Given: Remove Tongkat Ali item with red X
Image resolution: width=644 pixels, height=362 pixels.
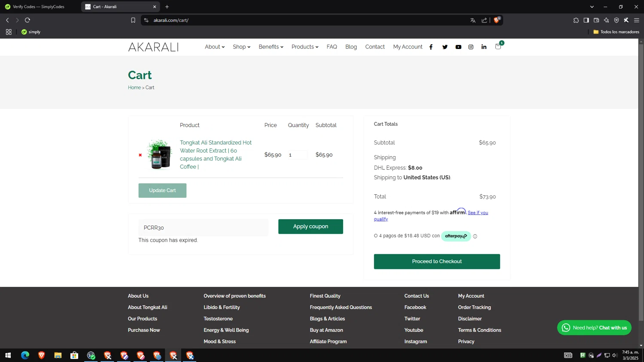Looking at the screenshot, I should click(140, 155).
